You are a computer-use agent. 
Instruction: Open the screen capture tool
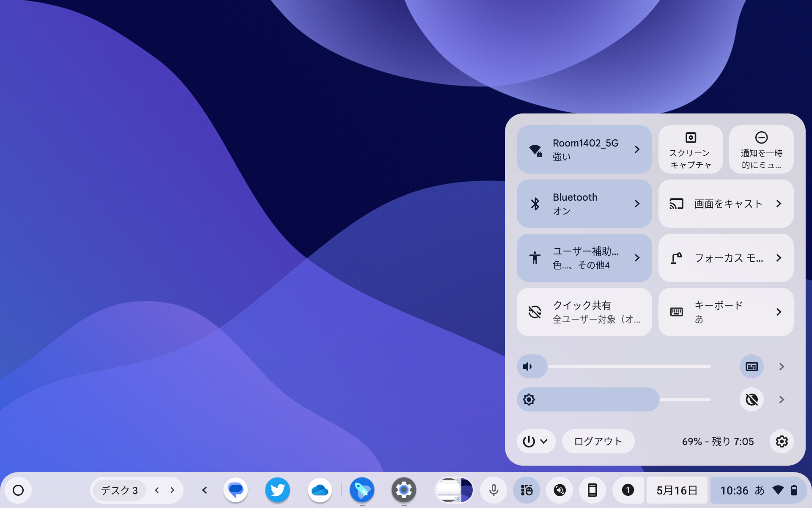tap(690, 149)
